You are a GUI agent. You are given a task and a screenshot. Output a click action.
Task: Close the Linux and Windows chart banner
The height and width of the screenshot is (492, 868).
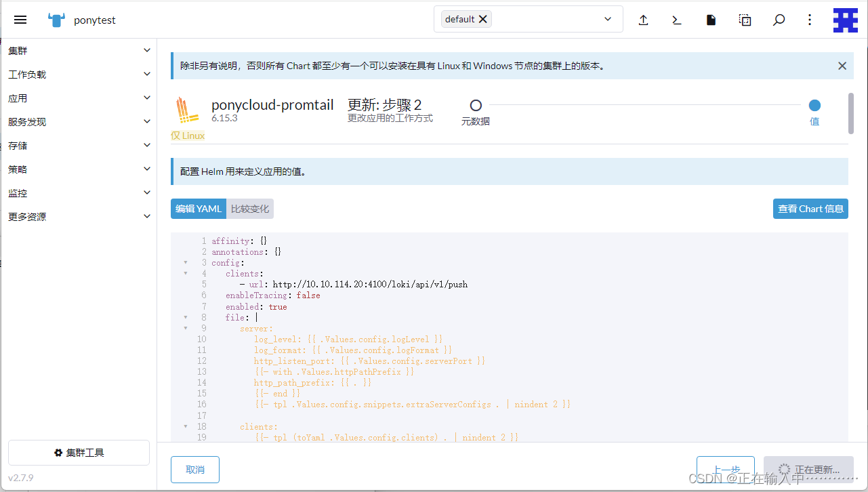click(842, 66)
